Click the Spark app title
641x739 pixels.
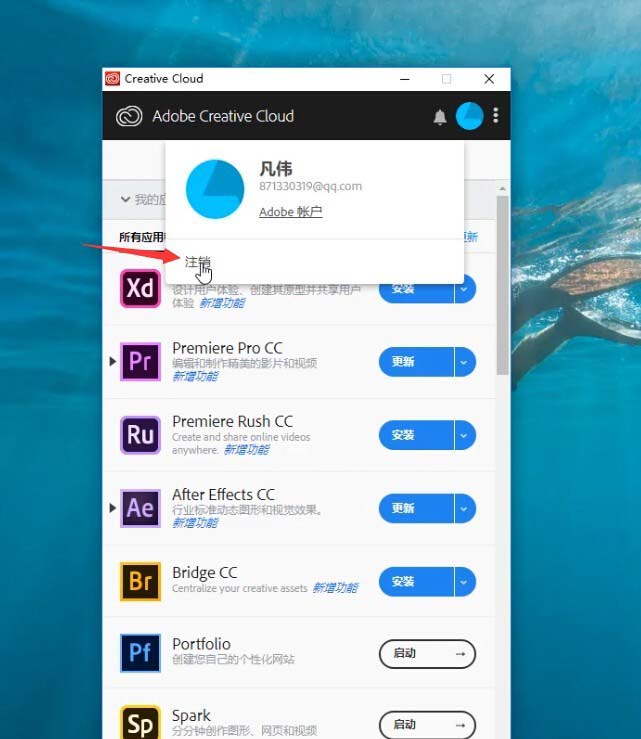click(x=191, y=715)
